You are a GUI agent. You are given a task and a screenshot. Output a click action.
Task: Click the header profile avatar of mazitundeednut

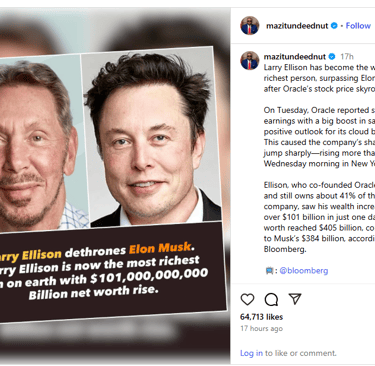pyautogui.click(x=250, y=25)
